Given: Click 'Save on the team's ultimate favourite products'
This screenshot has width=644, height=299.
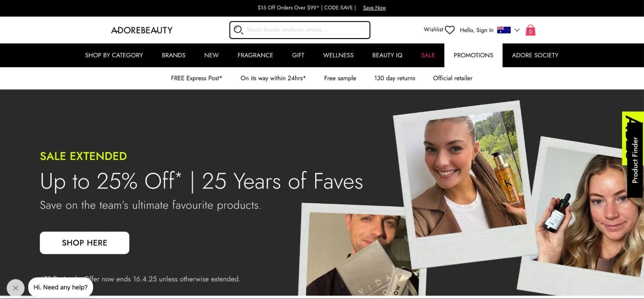Looking at the screenshot, I should tap(151, 205).
